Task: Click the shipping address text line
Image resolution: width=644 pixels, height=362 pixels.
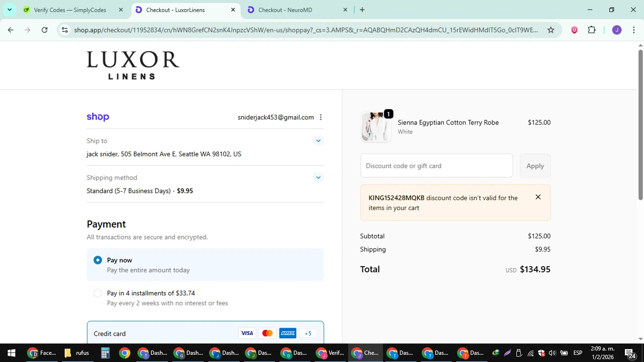Action: [164, 154]
